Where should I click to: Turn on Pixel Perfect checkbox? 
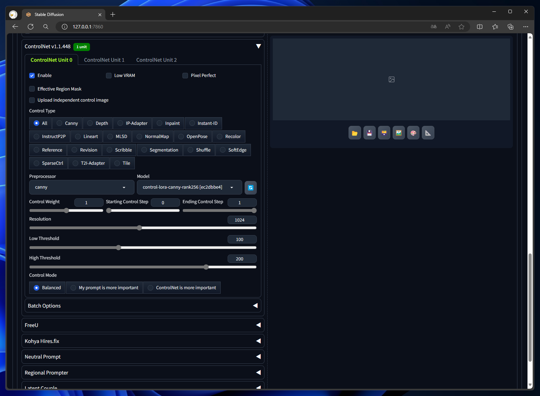185,75
